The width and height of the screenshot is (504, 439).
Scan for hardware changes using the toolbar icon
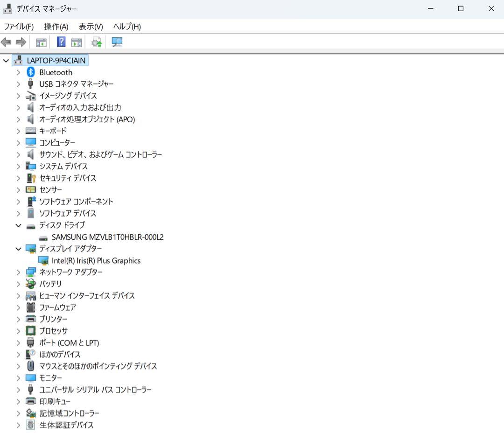tap(117, 42)
